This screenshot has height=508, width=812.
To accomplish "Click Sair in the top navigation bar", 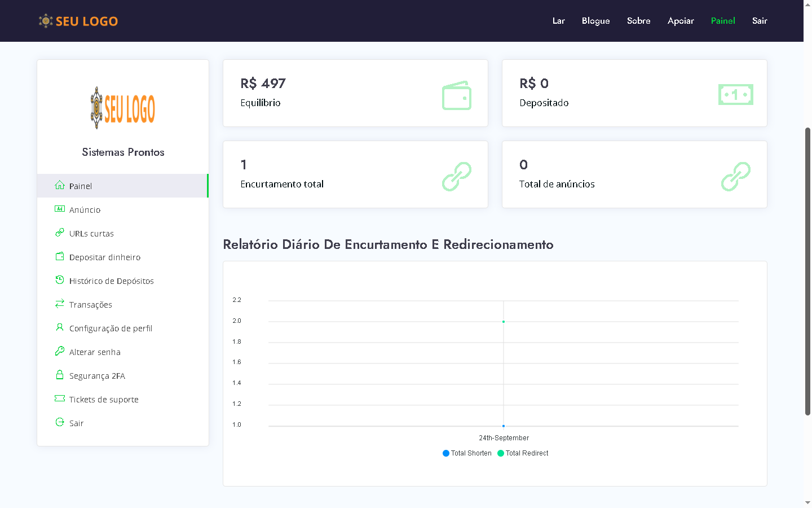I will (x=760, y=21).
